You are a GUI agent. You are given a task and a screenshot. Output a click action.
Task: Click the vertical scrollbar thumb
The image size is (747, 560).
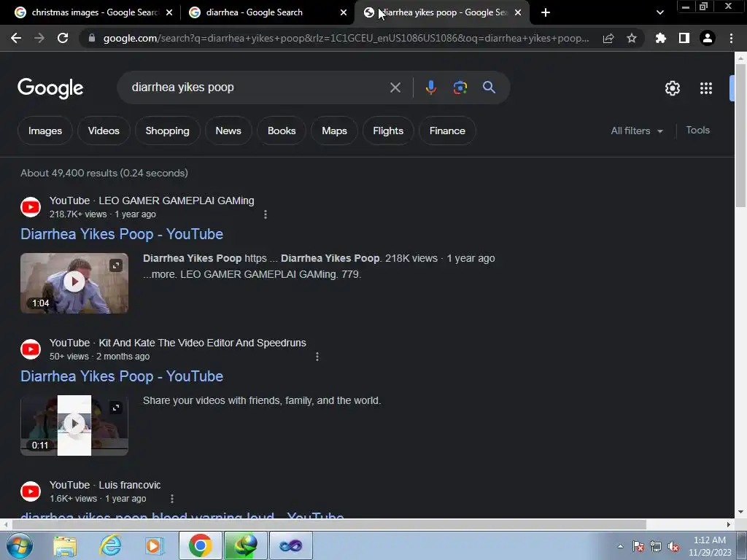click(741, 136)
